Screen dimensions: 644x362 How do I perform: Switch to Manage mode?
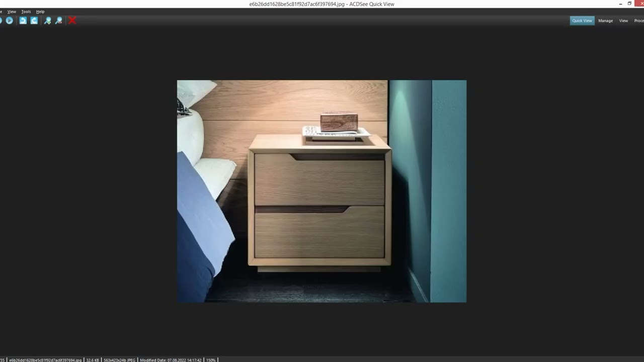(605, 21)
